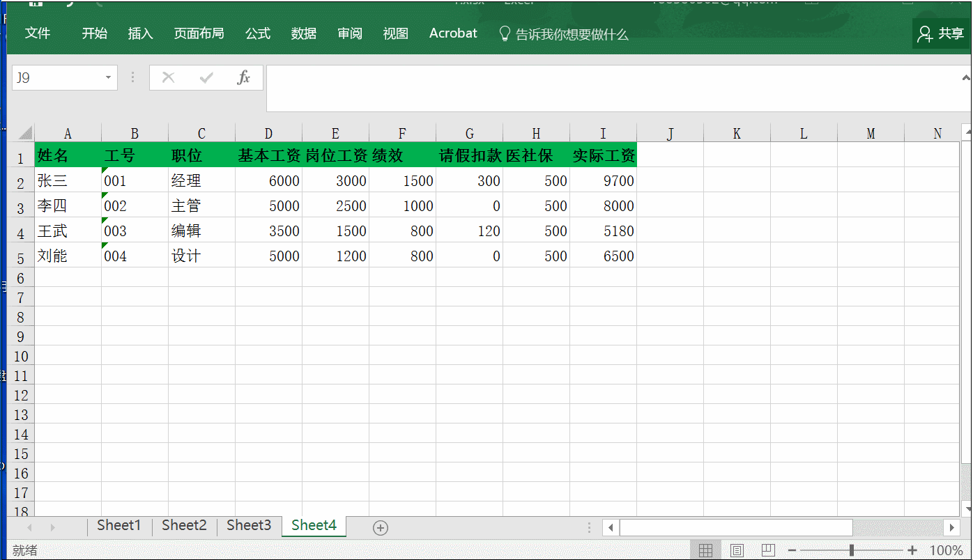Select the 视图 ribbon tab
The image size is (973, 560).
396,33
